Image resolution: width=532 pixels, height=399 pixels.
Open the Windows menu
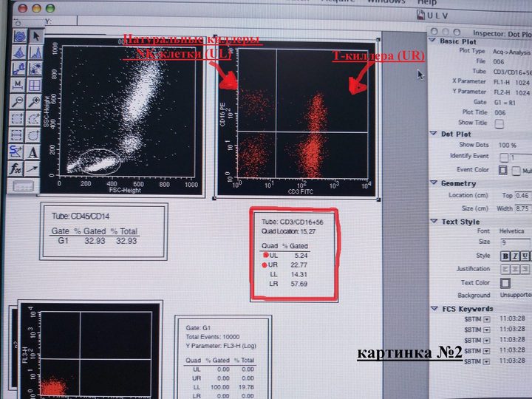tap(386, 1)
